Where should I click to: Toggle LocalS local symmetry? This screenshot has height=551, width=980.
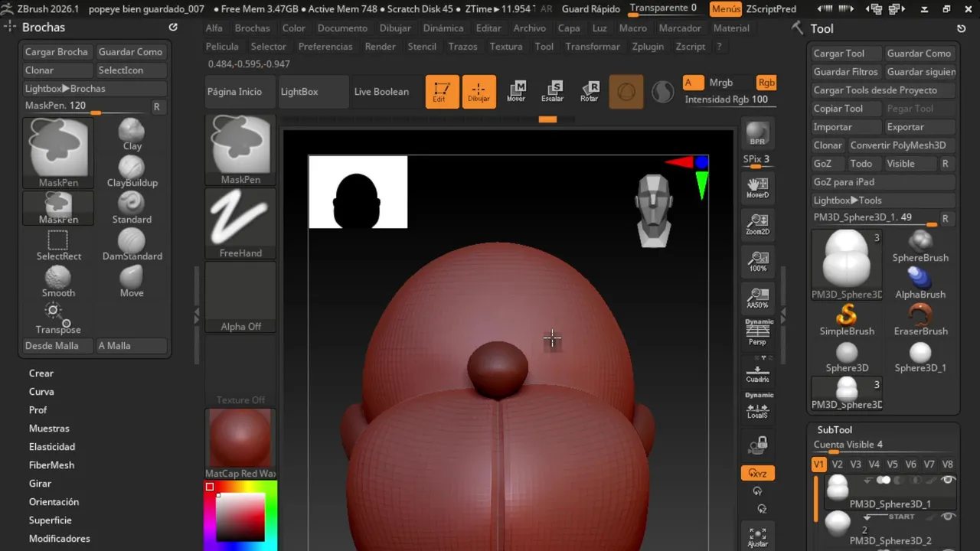pos(757,407)
